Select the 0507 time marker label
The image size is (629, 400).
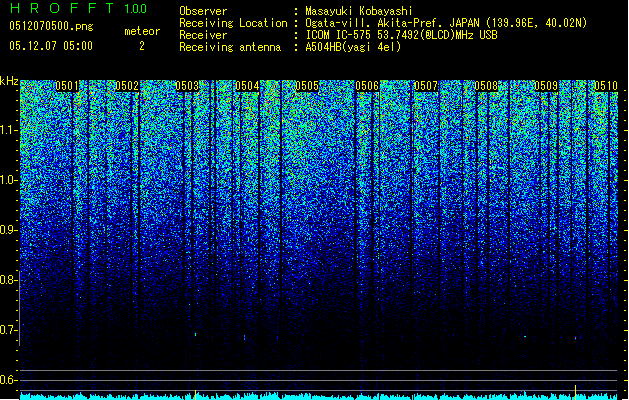click(x=426, y=86)
